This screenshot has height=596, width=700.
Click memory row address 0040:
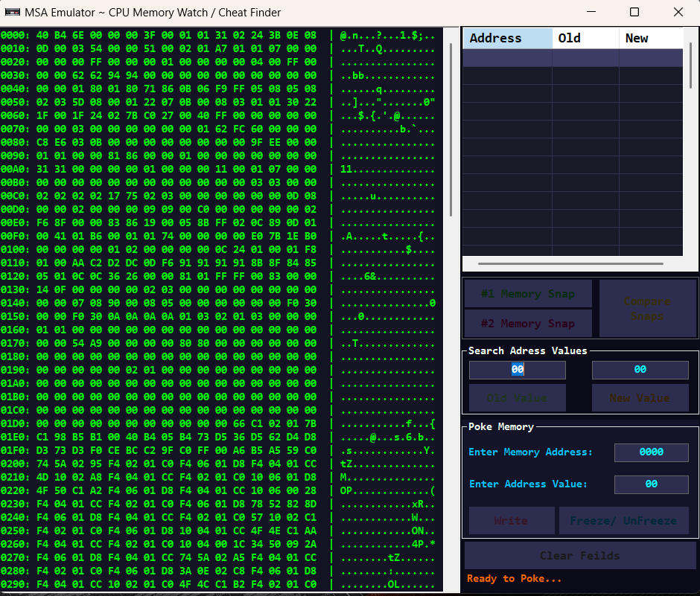[x=15, y=89]
